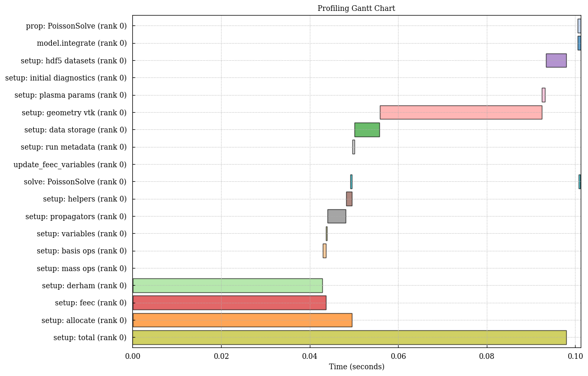Screen dimensions: 588x376
Task: Click the pink setup: geometry vtk bar
Action: point(461,113)
